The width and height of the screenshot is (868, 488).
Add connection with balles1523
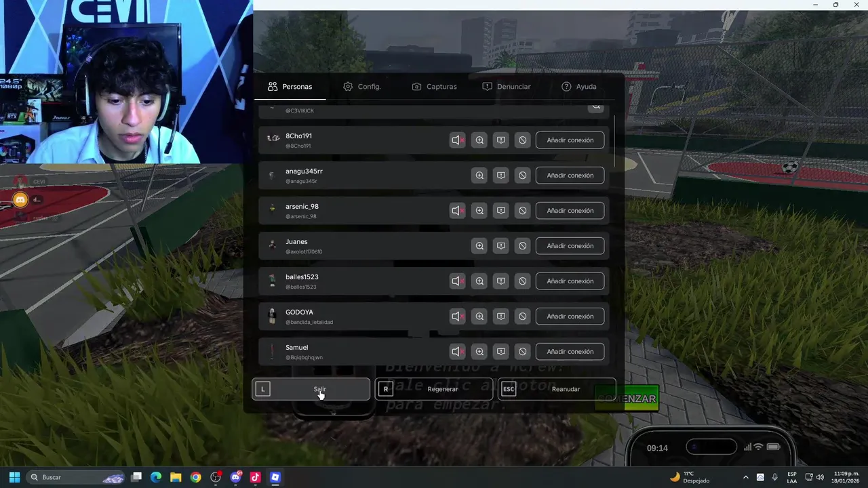coord(570,281)
